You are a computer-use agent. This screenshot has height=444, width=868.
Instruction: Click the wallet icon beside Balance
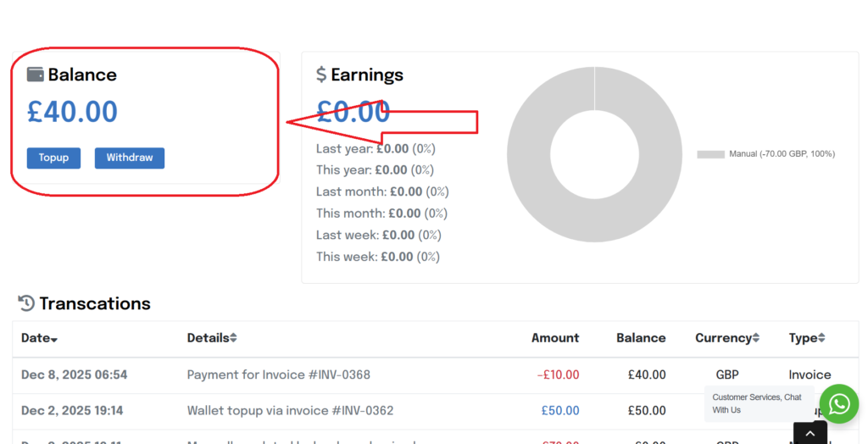pos(36,75)
